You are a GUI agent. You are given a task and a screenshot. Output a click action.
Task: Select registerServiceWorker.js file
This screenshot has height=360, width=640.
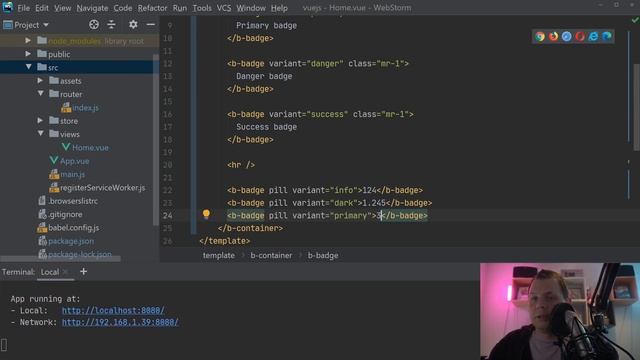tap(102, 188)
